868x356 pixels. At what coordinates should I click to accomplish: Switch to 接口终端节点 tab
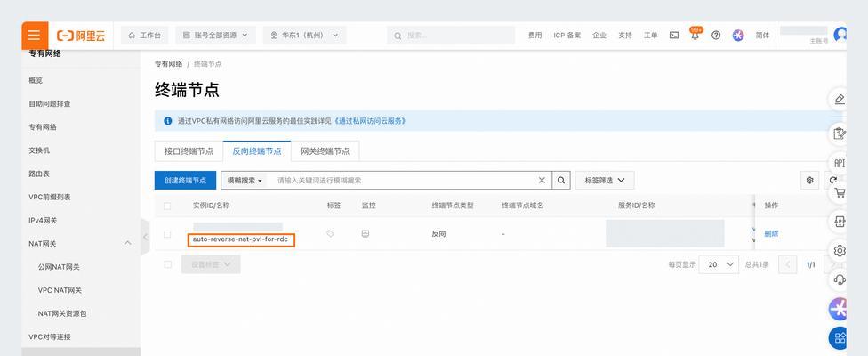pos(189,150)
